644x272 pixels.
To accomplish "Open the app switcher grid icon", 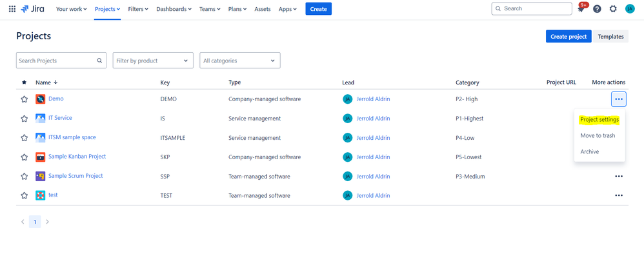I will [12, 9].
